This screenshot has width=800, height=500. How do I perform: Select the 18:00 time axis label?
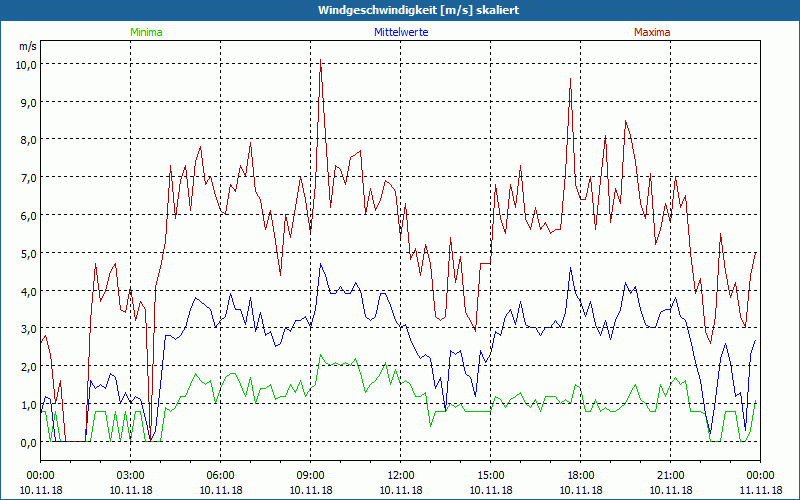coord(581,475)
